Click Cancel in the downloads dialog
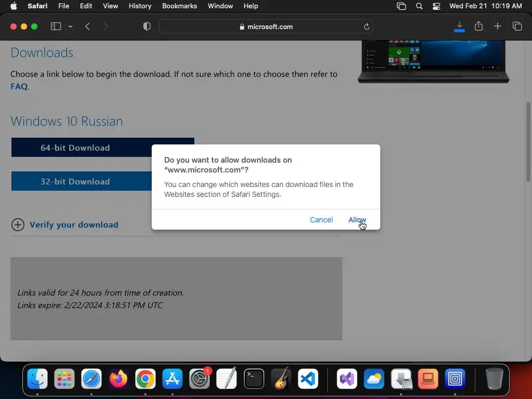 pyautogui.click(x=321, y=220)
